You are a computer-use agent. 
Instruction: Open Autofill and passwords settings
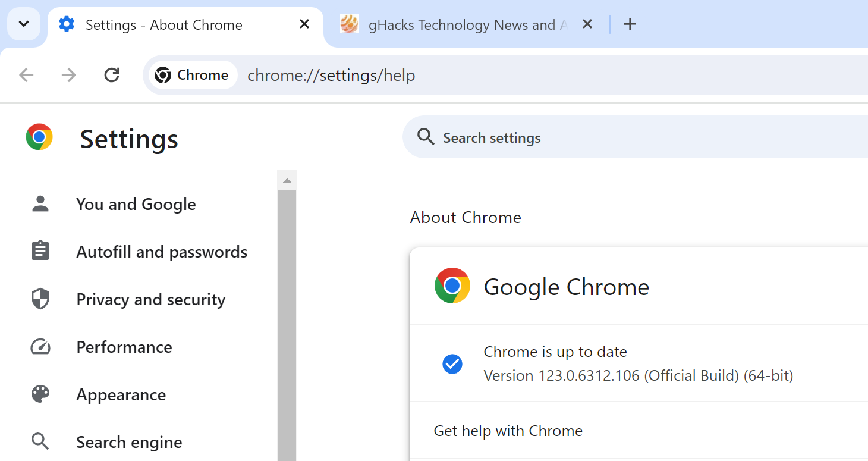(162, 252)
